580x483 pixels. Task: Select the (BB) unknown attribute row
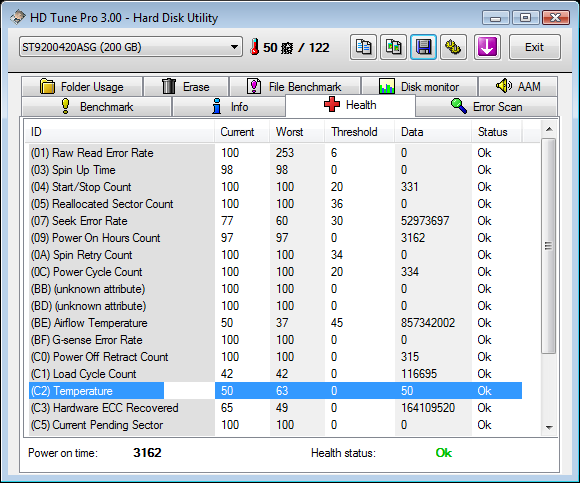[276, 289]
